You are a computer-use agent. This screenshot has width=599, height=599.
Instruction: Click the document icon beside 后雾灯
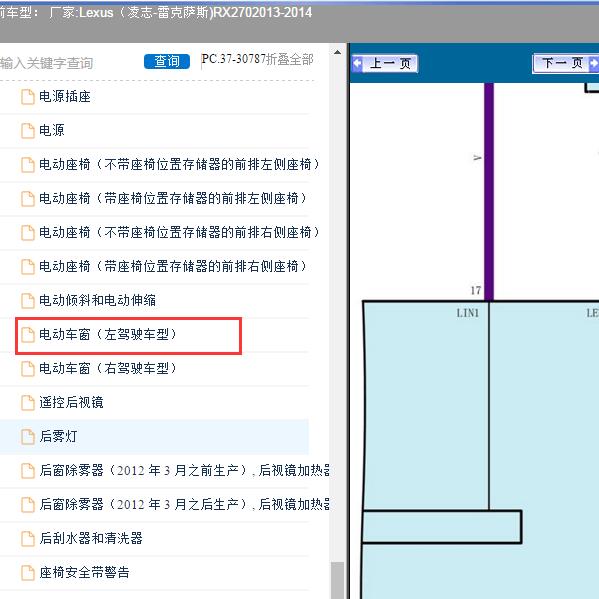click(28, 437)
